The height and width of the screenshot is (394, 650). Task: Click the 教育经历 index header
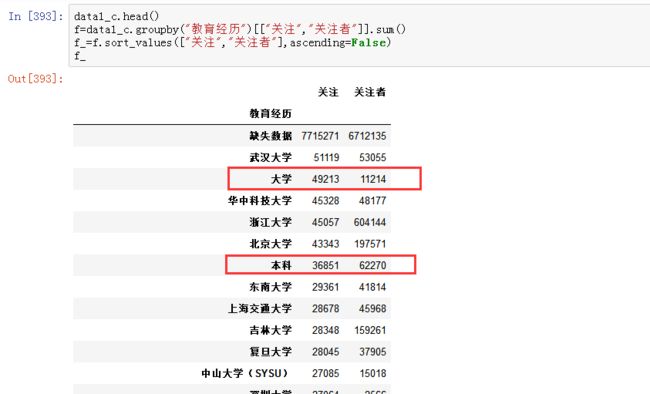(270, 114)
